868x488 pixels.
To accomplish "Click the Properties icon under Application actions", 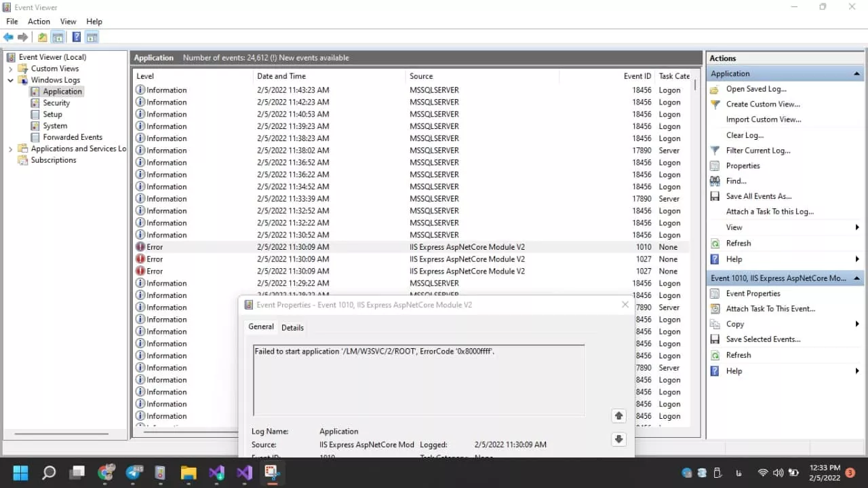I will 715,166.
